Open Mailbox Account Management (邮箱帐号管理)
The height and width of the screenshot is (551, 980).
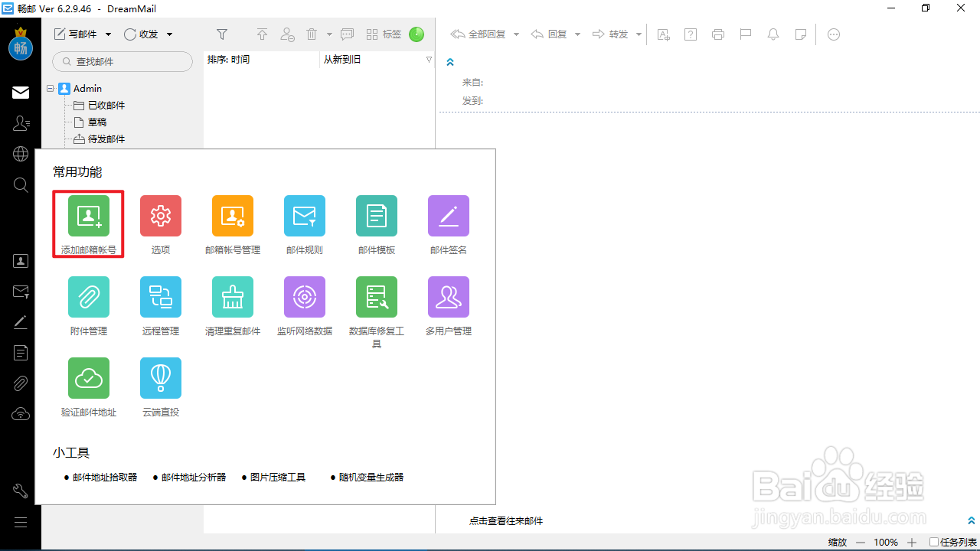pyautogui.click(x=233, y=216)
